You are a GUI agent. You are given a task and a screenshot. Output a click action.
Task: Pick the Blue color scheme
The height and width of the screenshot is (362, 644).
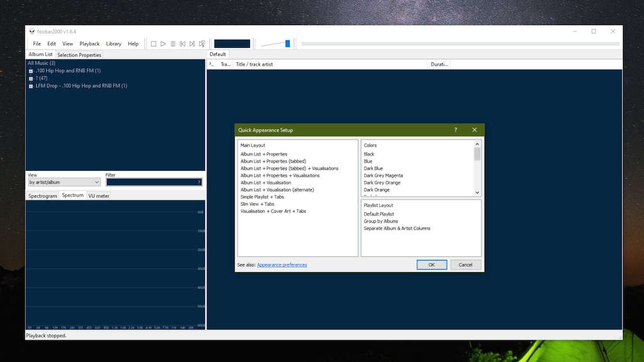(x=368, y=161)
